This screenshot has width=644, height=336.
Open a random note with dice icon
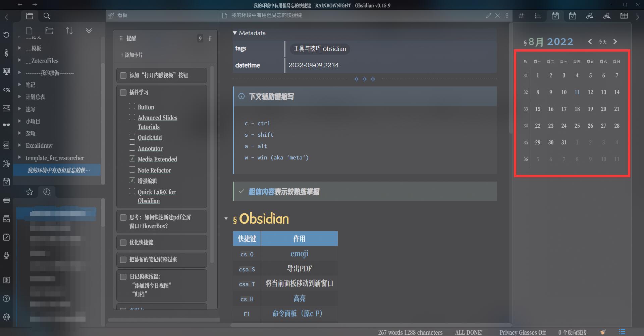(x=6, y=237)
